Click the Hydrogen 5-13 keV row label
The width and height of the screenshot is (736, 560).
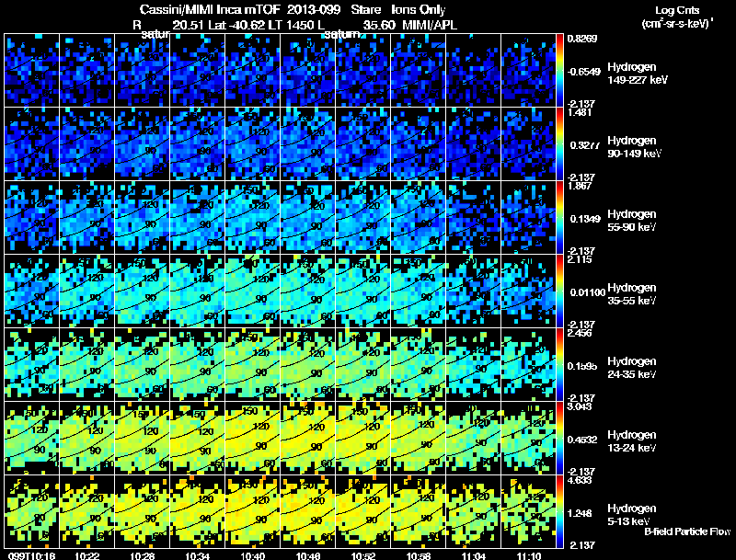point(632,515)
